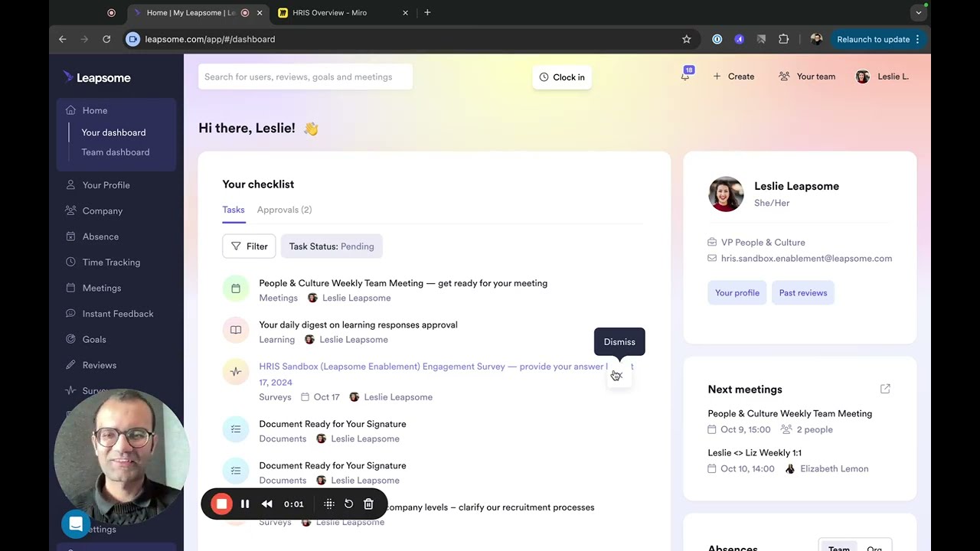This screenshot has width=980, height=551.
Task: Open the Your team page
Action: tap(807, 77)
